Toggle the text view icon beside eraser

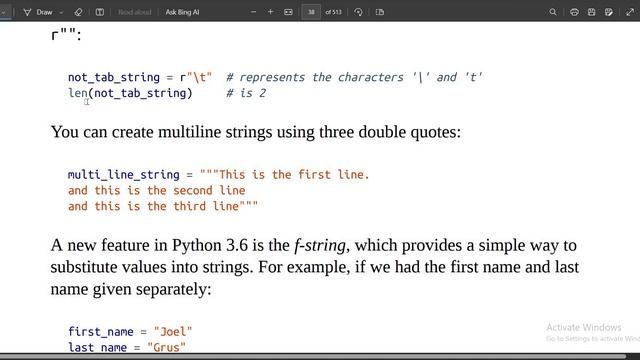coord(100,12)
